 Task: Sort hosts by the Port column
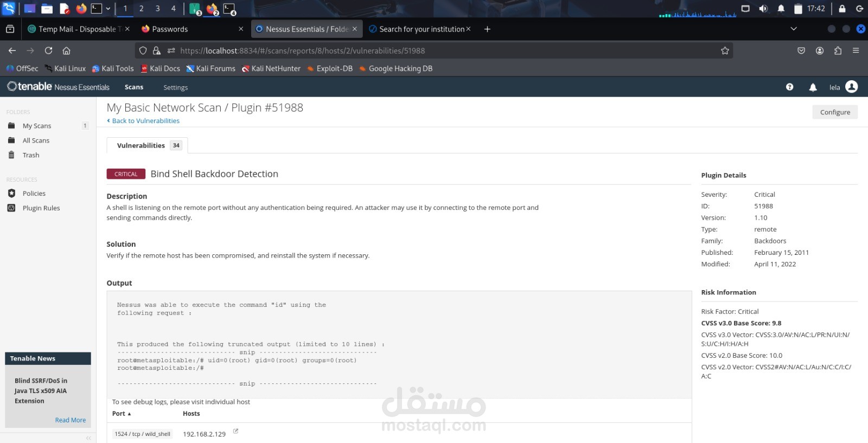click(x=122, y=414)
